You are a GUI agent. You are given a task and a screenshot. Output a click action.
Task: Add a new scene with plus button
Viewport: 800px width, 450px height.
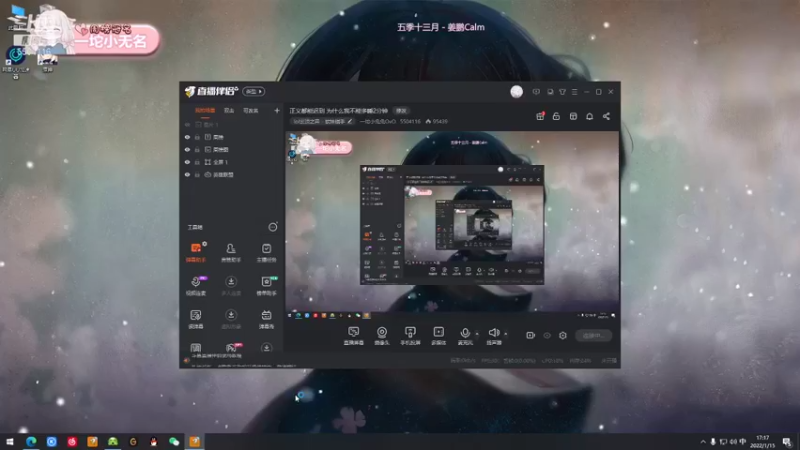(x=277, y=110)
